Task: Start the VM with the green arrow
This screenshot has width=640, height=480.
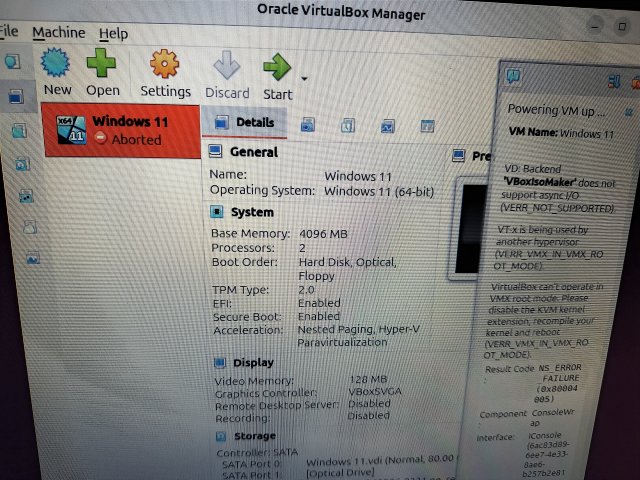Action: [277, 67]
